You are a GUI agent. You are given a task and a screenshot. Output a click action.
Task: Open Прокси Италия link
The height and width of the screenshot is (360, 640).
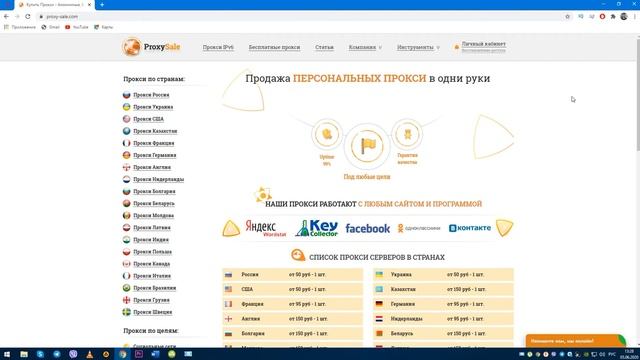152,276
